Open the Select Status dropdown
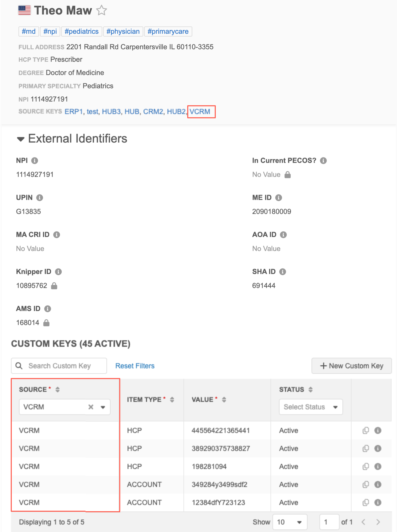 pyautogui.click(x=311, y=407)
